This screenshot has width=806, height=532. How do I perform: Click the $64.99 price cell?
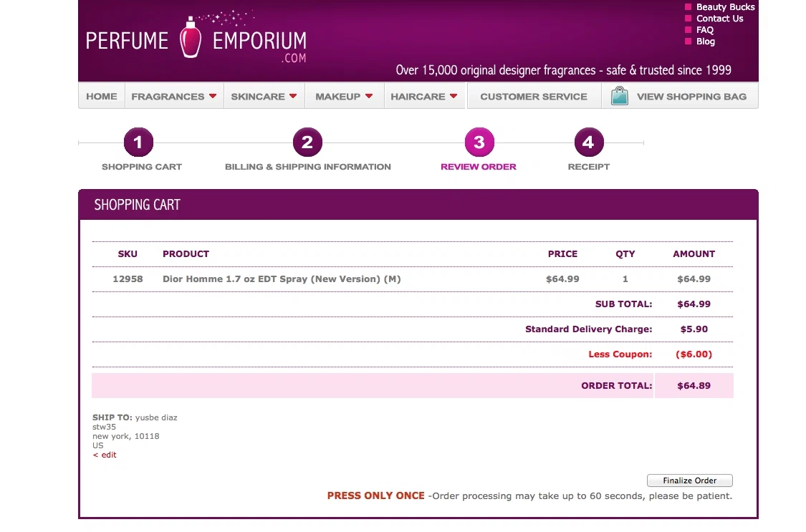562,279
